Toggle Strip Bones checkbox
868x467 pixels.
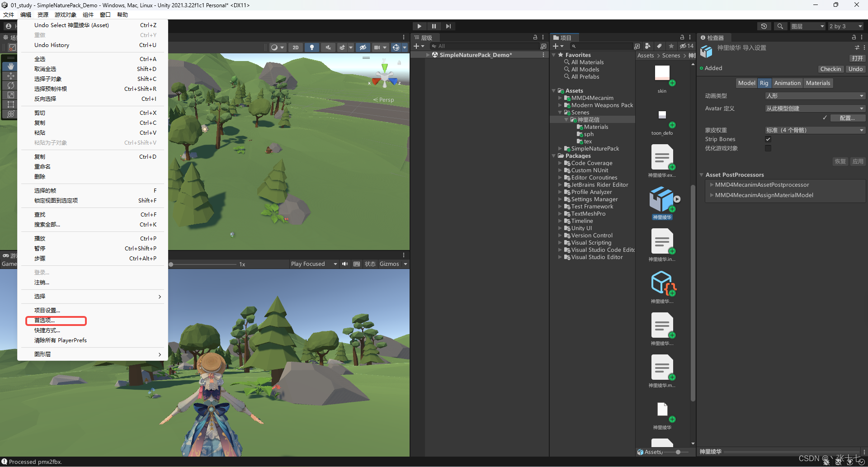[x=768, y=139]
